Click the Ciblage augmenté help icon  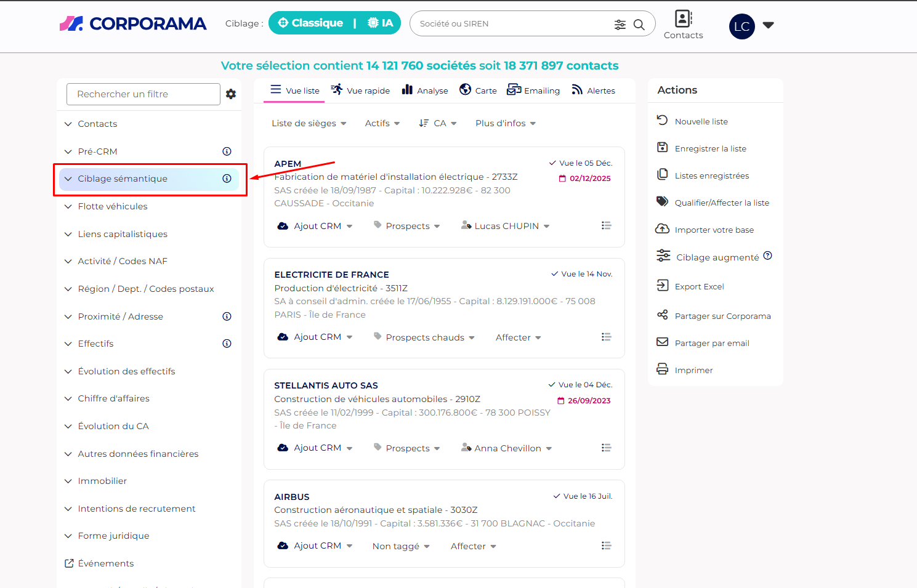coord(767,256)
